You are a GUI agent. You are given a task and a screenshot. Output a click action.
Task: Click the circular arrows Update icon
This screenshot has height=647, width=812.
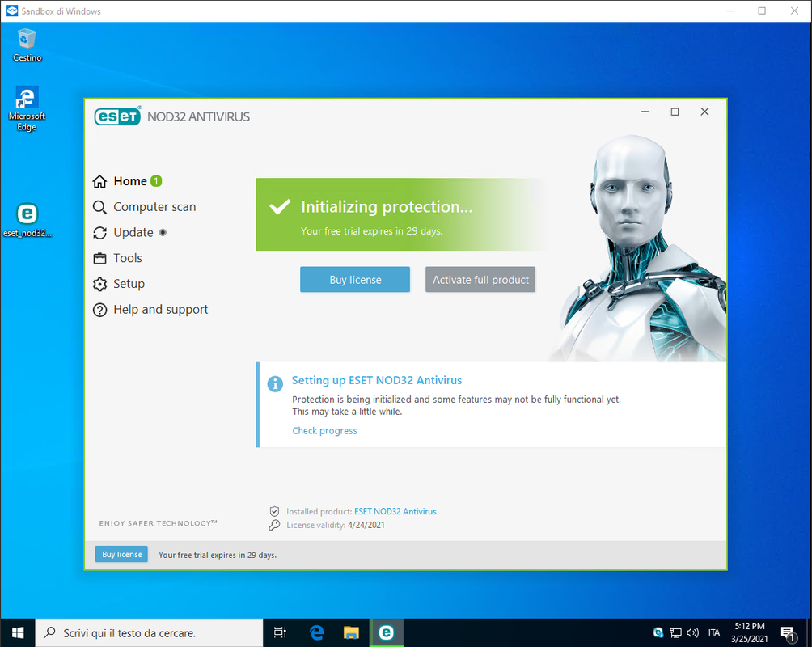99,233
